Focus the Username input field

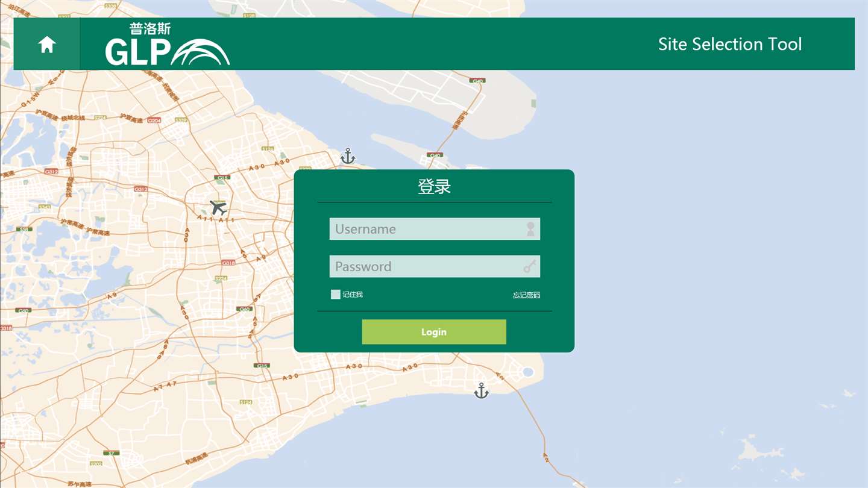click(435, 229)
